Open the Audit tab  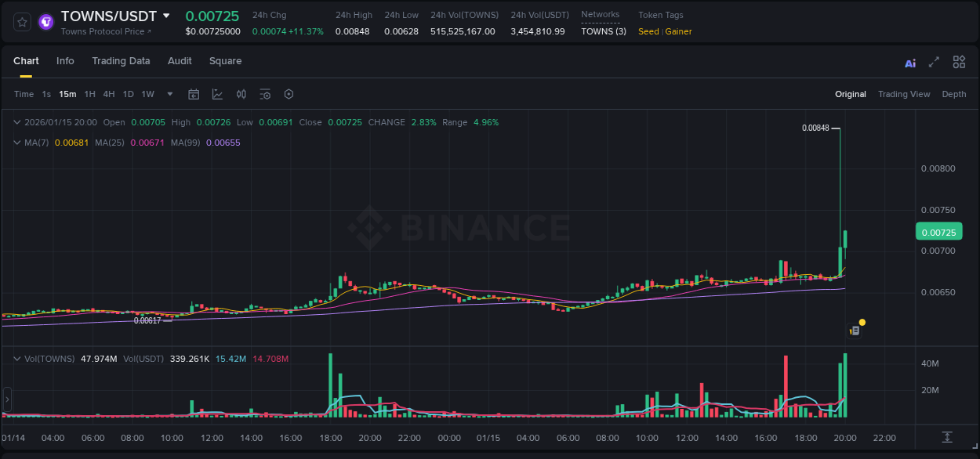point(180,60)
